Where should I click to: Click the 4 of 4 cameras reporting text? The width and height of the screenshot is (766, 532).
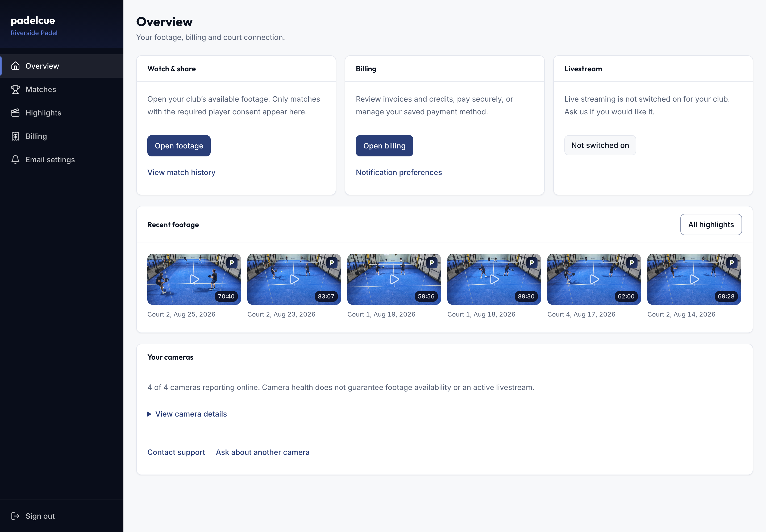(341, 387)
